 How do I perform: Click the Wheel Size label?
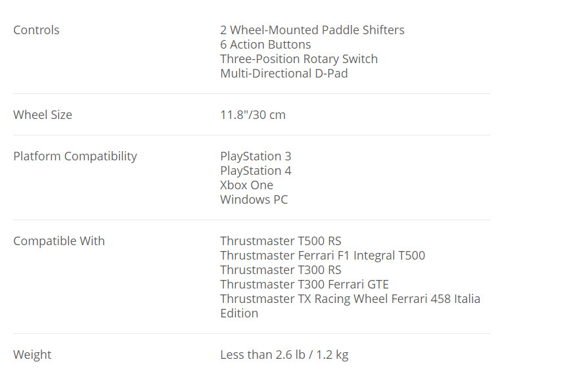tap(43, 115)
